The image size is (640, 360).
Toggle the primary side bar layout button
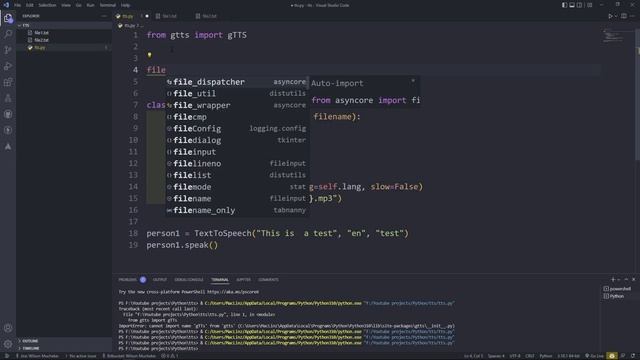tap(564, 5)
